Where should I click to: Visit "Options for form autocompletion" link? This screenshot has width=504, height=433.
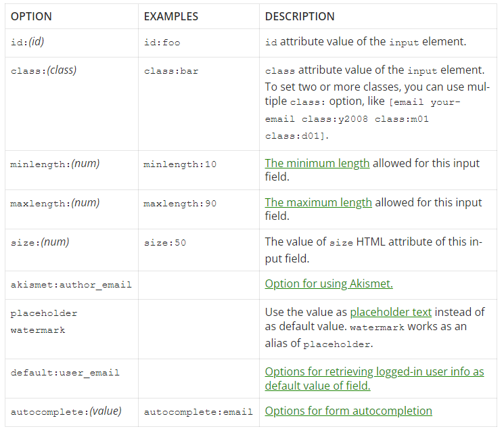click(x=348, y=411)
